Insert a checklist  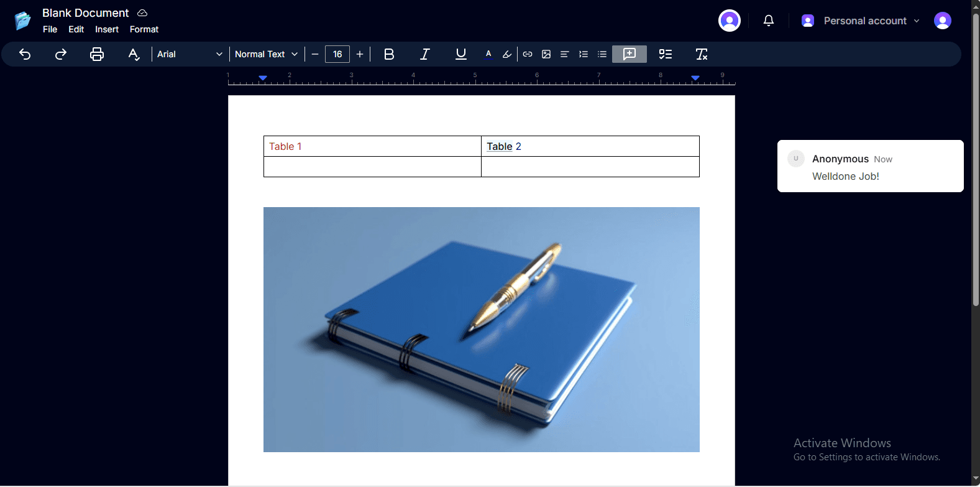click(x=666, y=54)
